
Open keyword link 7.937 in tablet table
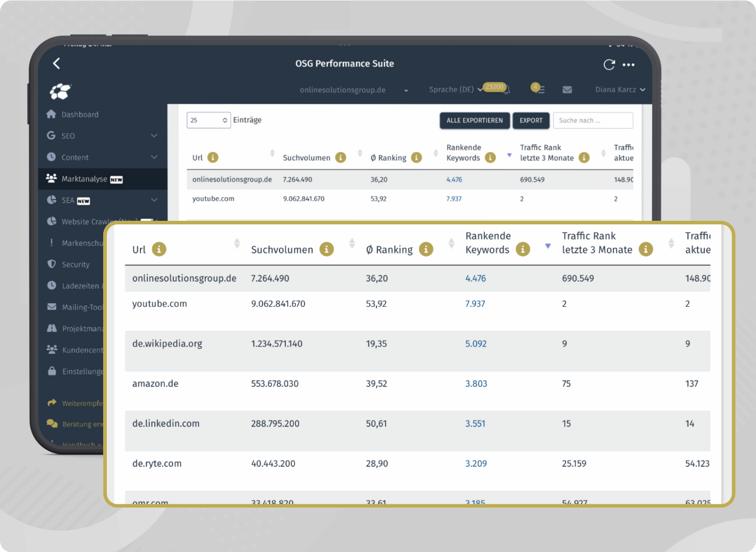[454, 199]
